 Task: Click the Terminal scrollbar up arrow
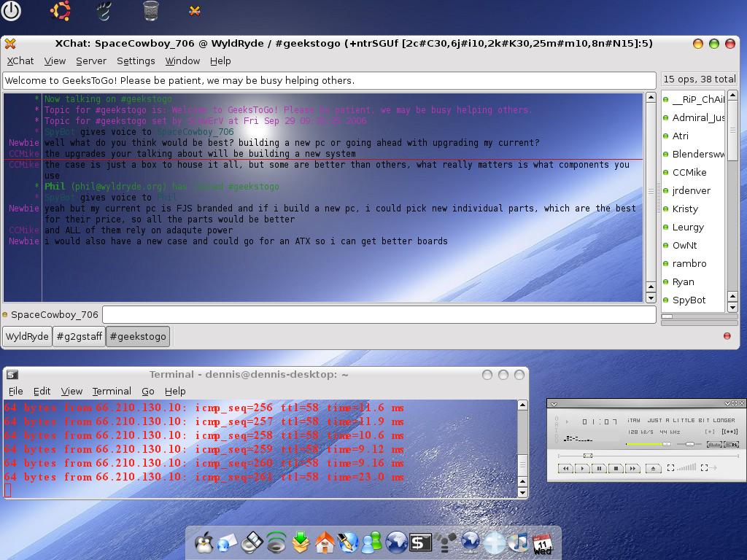point(522,405)
